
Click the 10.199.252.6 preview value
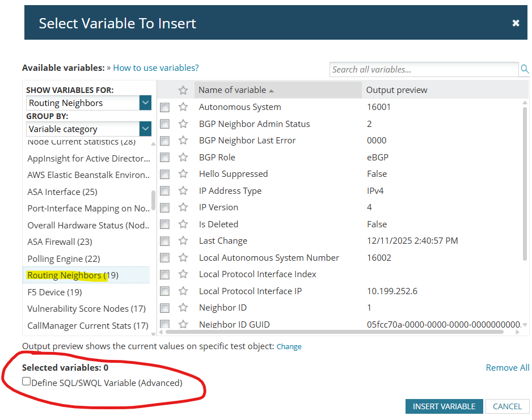tap(392, 291)
